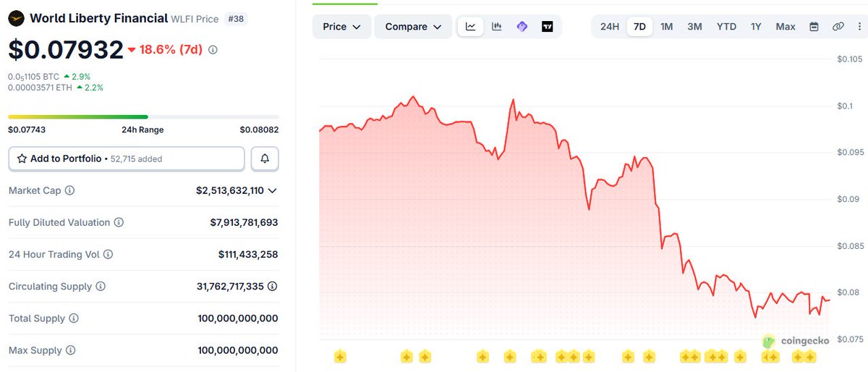Viewport: 868px width, 372px height.
Task: Select the 1M time range tab
Action: click(666, 27)
